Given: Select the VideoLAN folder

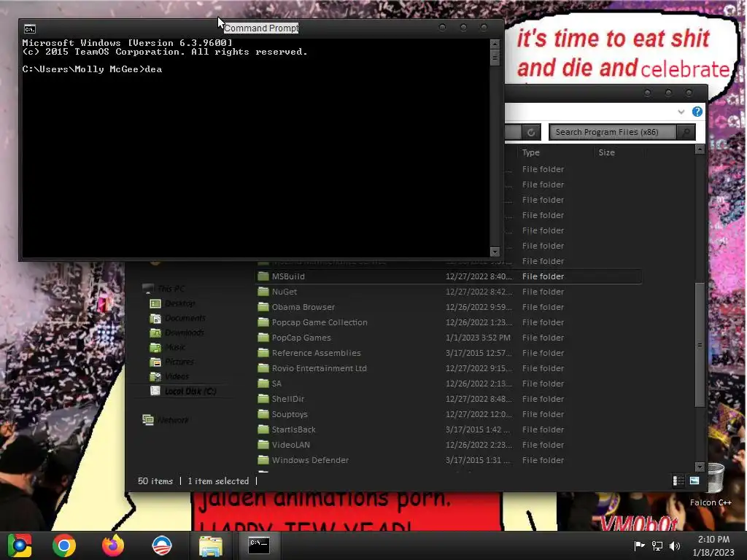Looking at the screenshot, I should tap(449, 445).
